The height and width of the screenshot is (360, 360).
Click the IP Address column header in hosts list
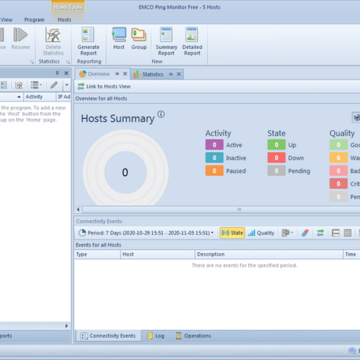coord(64,97)
